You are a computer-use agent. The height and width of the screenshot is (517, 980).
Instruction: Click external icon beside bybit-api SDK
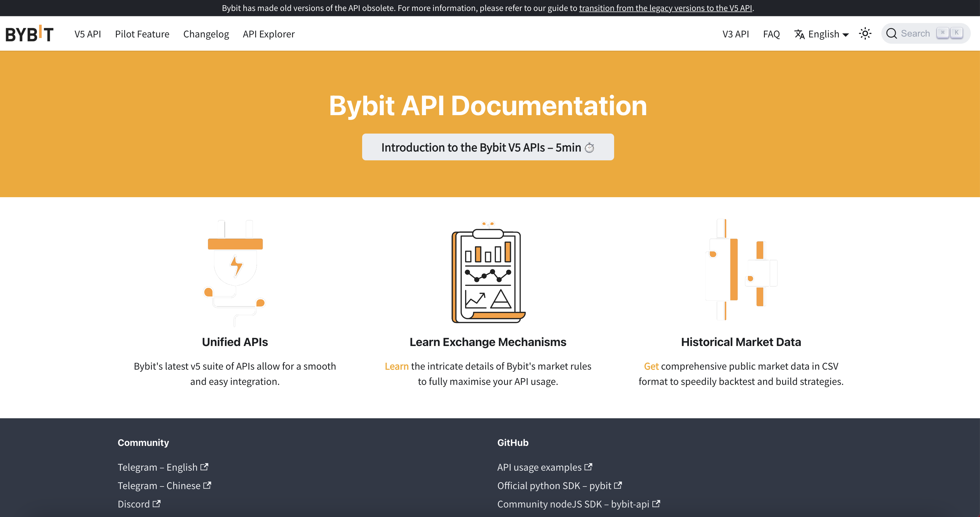click(x=656, y=503)
